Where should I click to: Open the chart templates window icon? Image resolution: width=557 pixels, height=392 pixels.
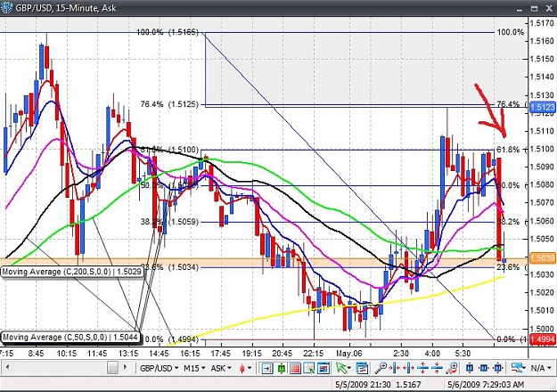pyautogui.click(x=362, y=368)
